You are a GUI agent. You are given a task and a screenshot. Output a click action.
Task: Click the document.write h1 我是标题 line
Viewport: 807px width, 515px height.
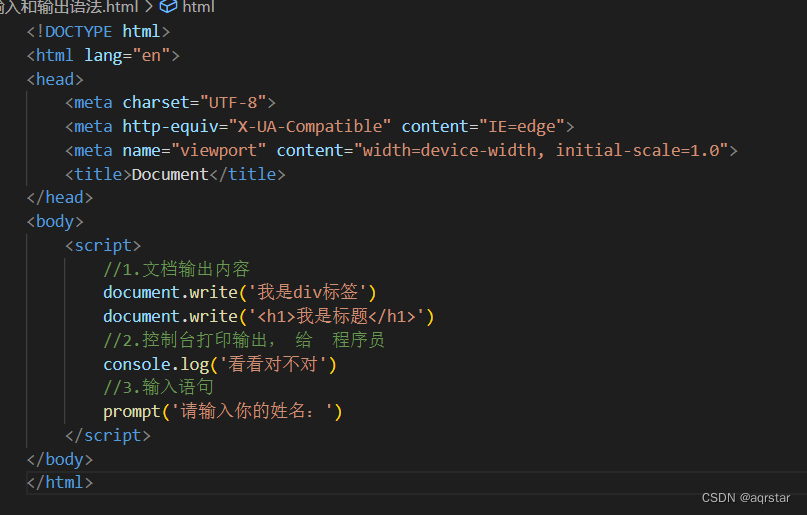click(269, 316)
